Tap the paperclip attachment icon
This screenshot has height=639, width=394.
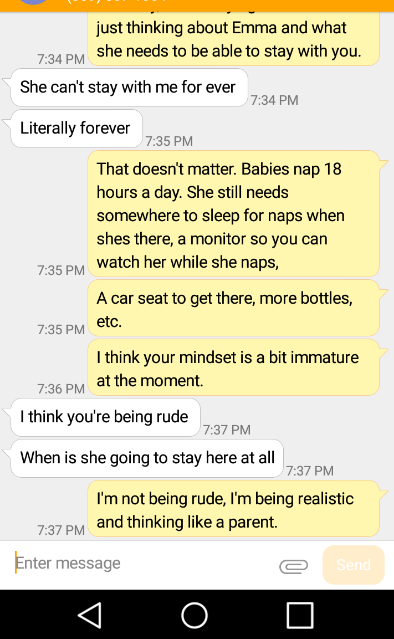[x=293, y=566]
